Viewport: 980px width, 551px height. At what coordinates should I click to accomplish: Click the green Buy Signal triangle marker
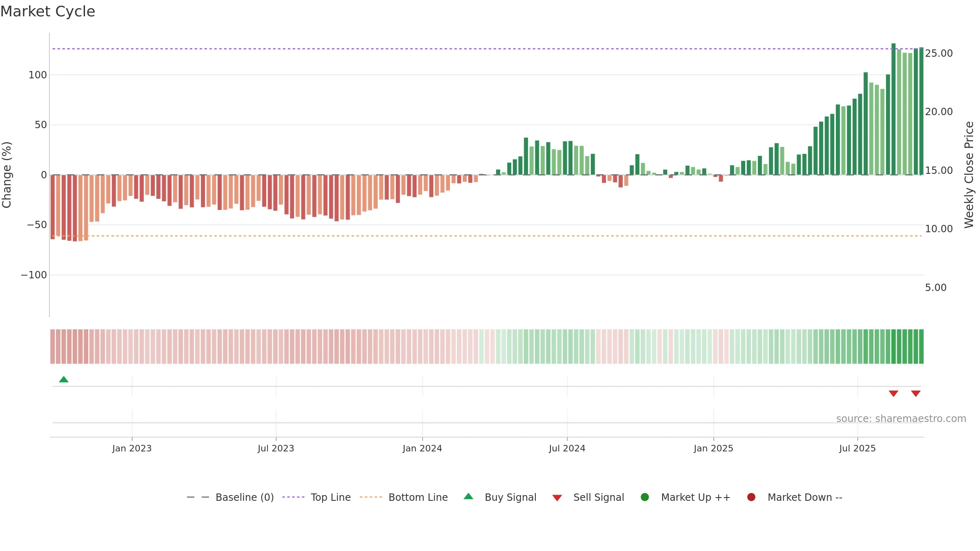[64, 380]
